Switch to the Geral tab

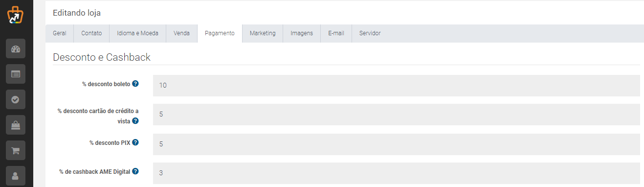pos(60,33)
